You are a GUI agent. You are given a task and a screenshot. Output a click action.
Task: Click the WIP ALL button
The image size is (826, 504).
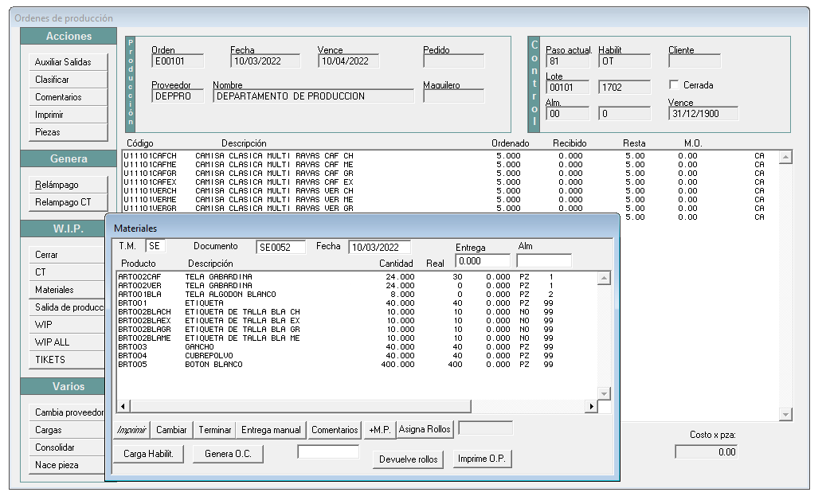pos(67,342)
